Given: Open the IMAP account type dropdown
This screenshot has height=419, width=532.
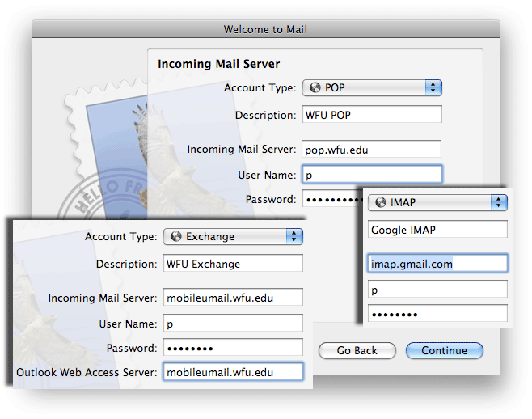Looking at the screenshot, I should [437, 202].
